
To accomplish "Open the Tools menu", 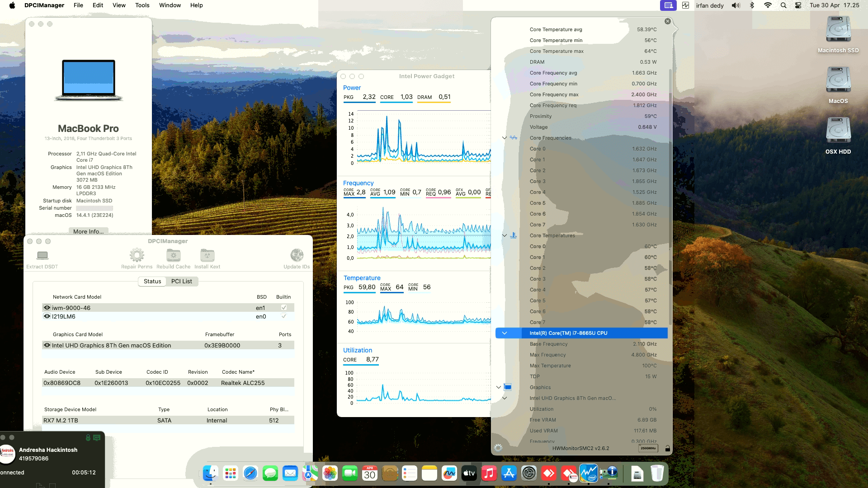I will (142, 5).
